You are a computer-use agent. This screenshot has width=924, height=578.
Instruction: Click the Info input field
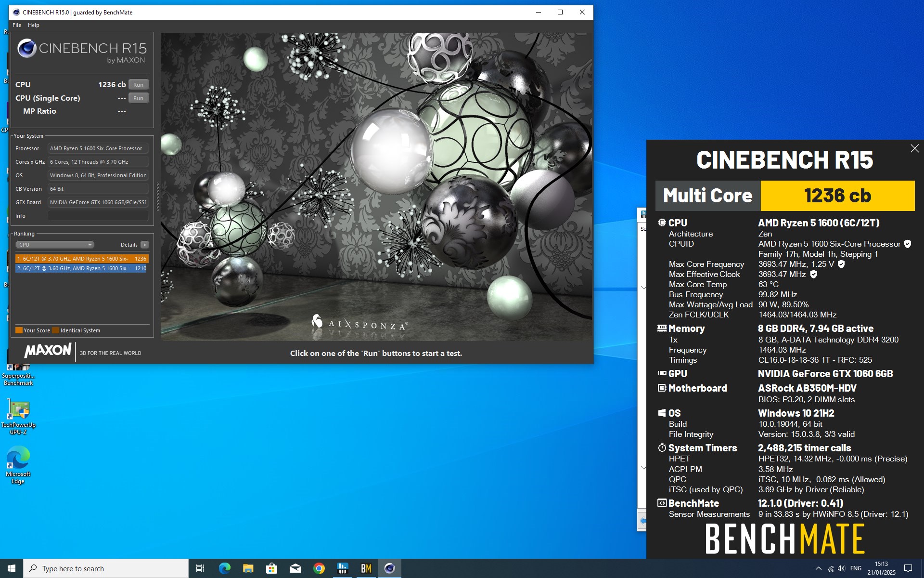pyautogui.click(x=98, y=216)
